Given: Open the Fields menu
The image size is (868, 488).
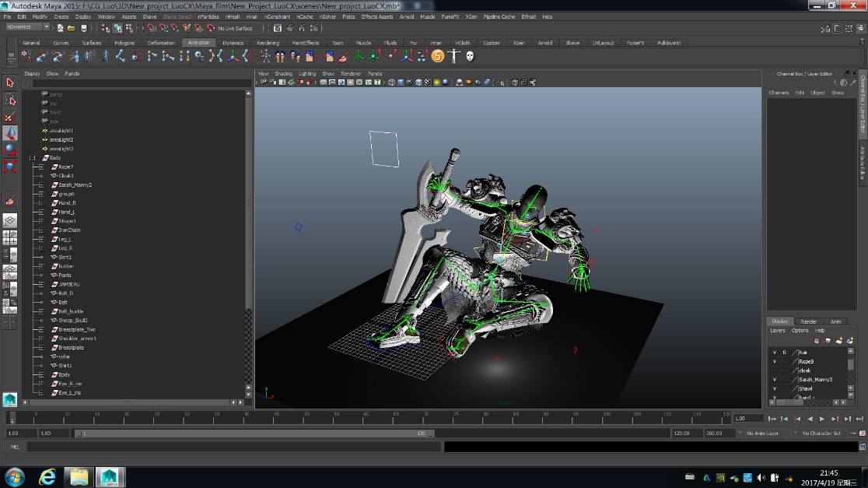Looking at the screenshot, I should (x=348, y=16).
